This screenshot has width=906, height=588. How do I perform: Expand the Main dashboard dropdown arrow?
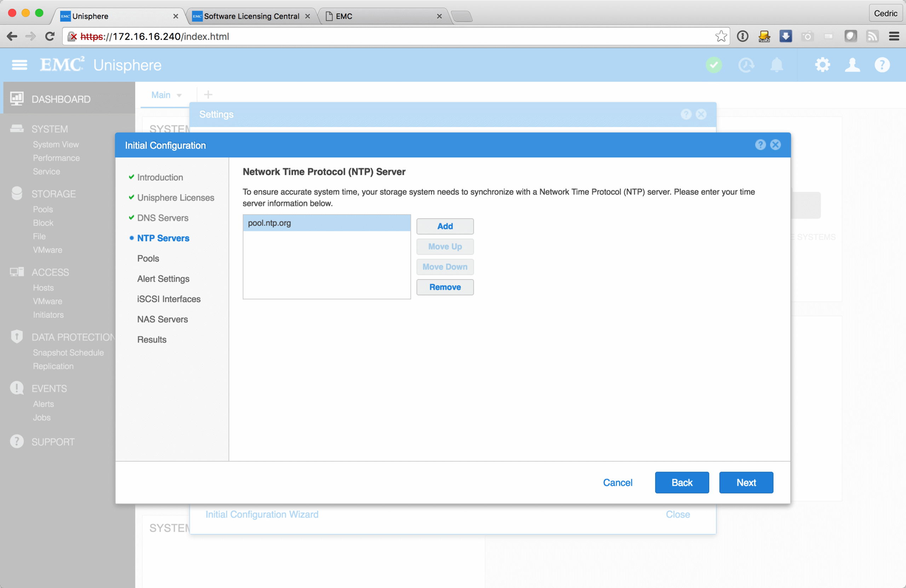click(x=179, y=96)
